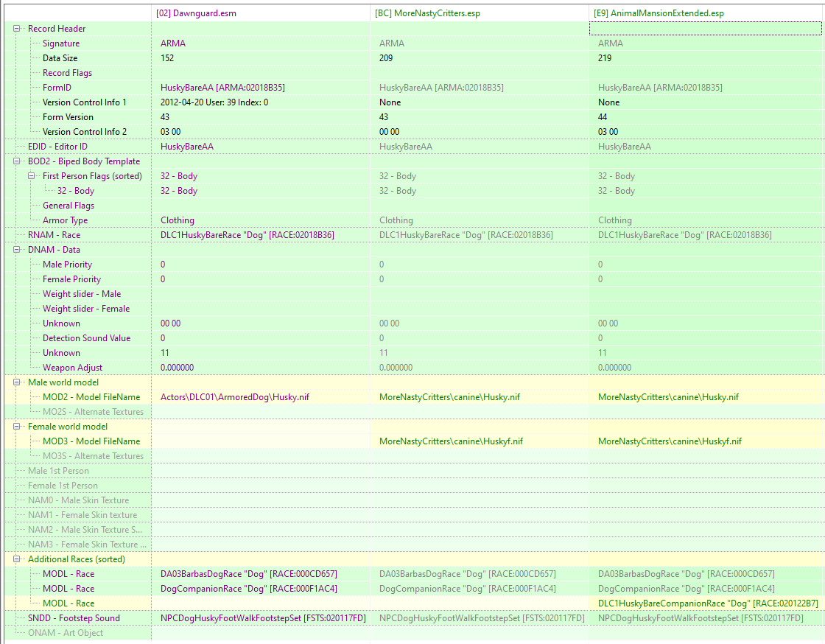Image resolution: width=825 pixels, height=644 pixels.
Task: Select the Signature row label
Action: [x=61, y=43]
